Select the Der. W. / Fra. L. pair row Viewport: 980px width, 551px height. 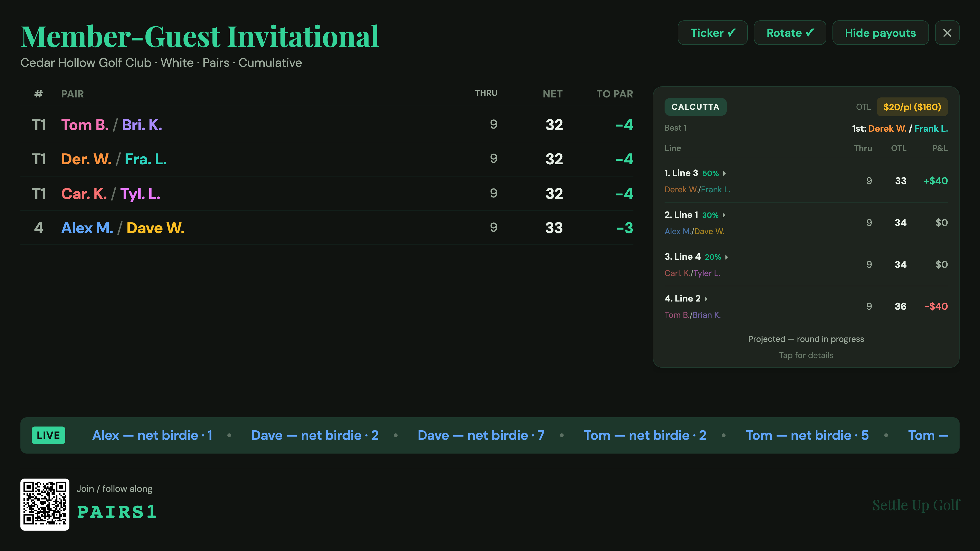tap(327, 159)
